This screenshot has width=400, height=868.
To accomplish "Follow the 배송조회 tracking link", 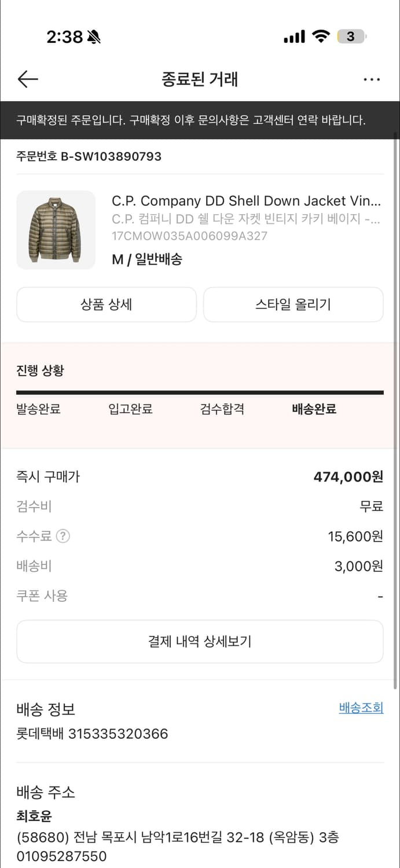I will (361, 707).
